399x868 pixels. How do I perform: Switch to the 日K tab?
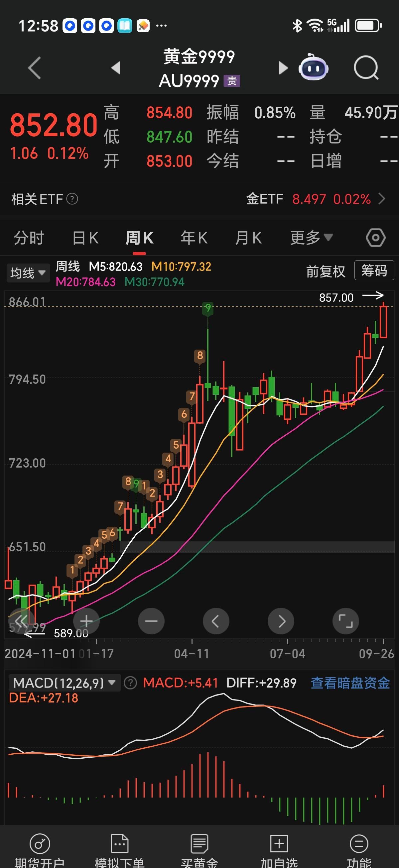coord(85,238)
